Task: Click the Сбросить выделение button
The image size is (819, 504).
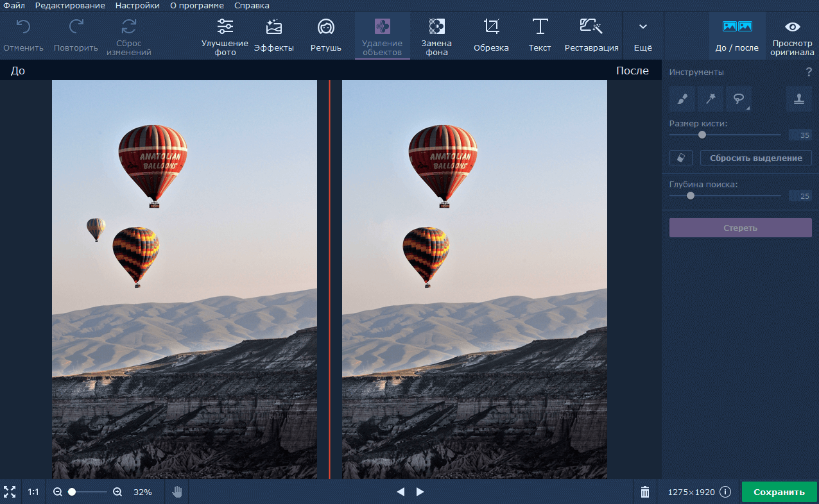Action: (x=755, y=158)
